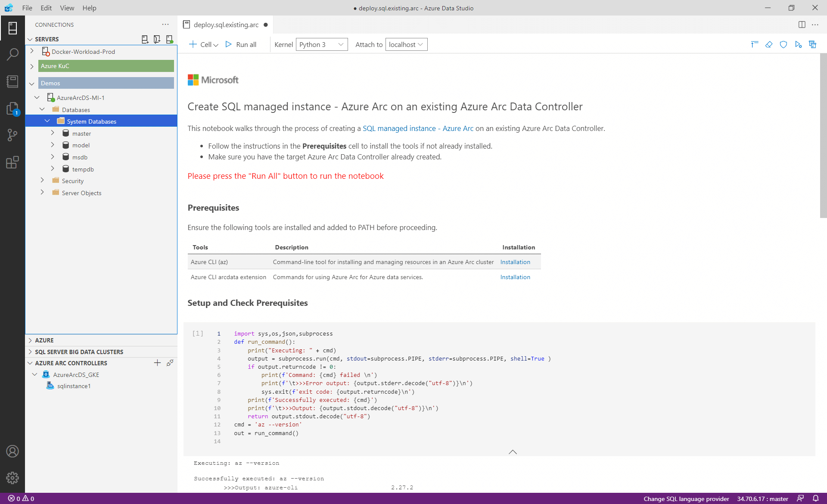This screenshot has width=827, height=504.
Task: Open Source Control in activity bar
Action: tap(12, 135)
